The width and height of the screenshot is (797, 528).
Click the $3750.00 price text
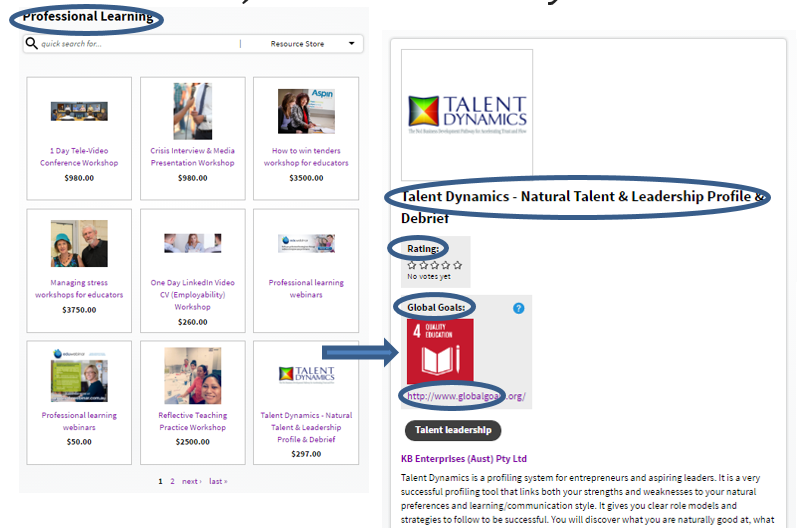[x=79, y=309]
